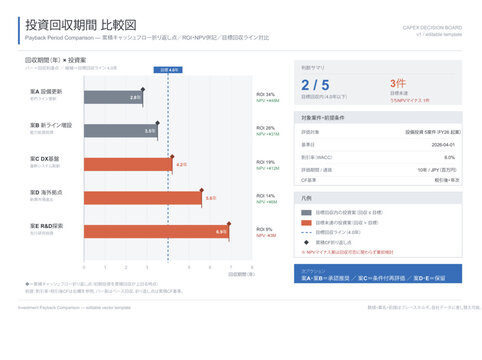Click the large blue 2 / 5 figure

point(315,85)
